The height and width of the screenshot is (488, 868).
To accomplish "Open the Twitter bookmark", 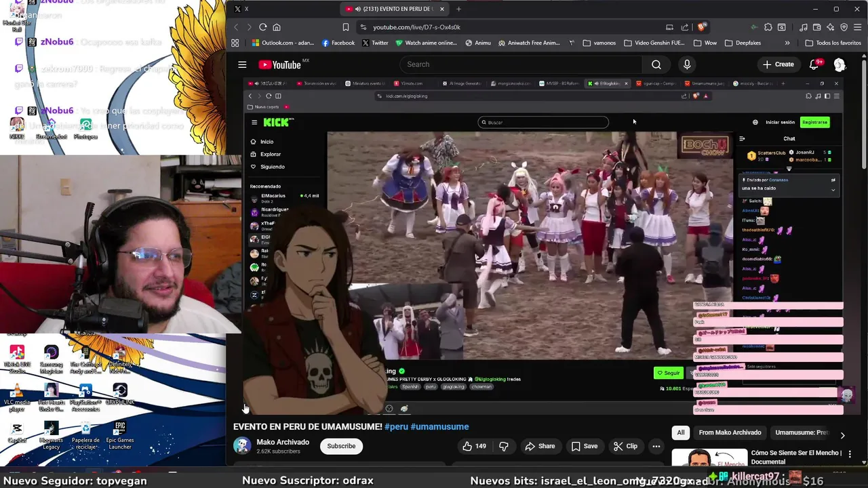I will coord(375,43).
